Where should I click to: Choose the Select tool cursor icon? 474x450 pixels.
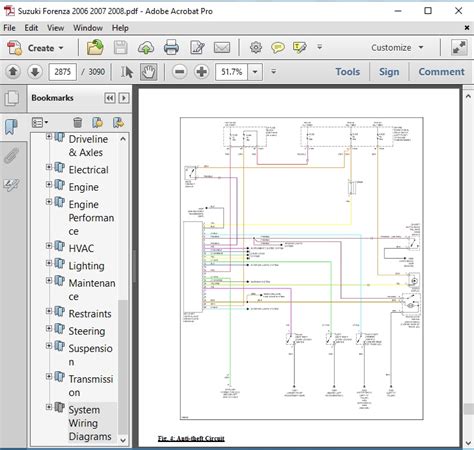coord(127,72)
